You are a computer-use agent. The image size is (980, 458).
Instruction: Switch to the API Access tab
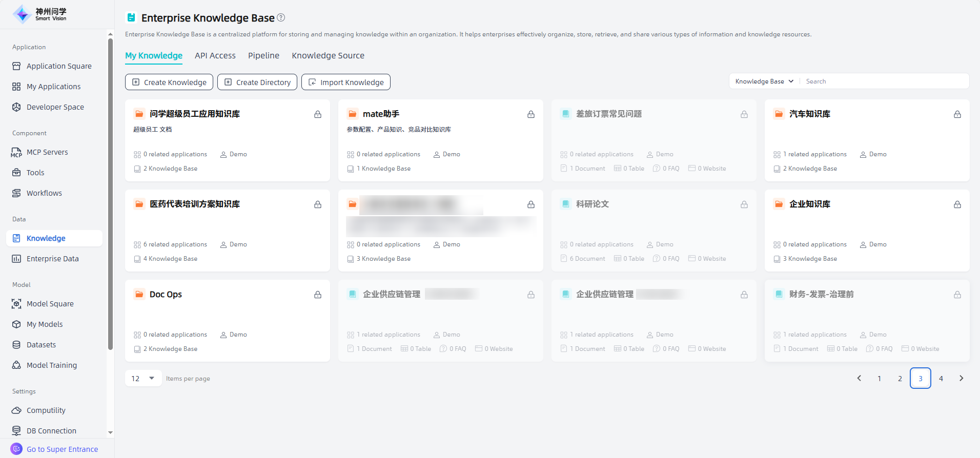pos(215,55)
